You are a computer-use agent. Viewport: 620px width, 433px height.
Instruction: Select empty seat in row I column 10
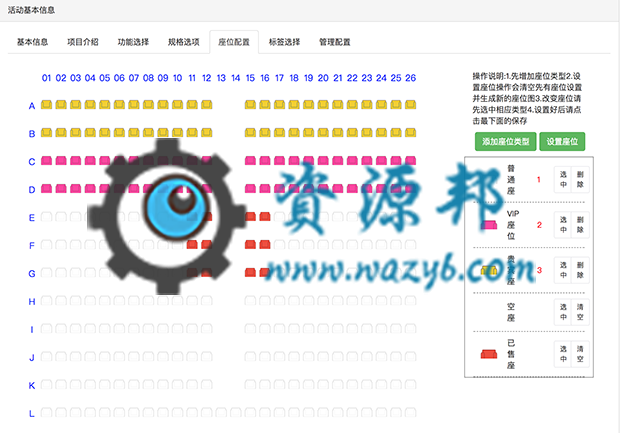(x=178, y=329)
